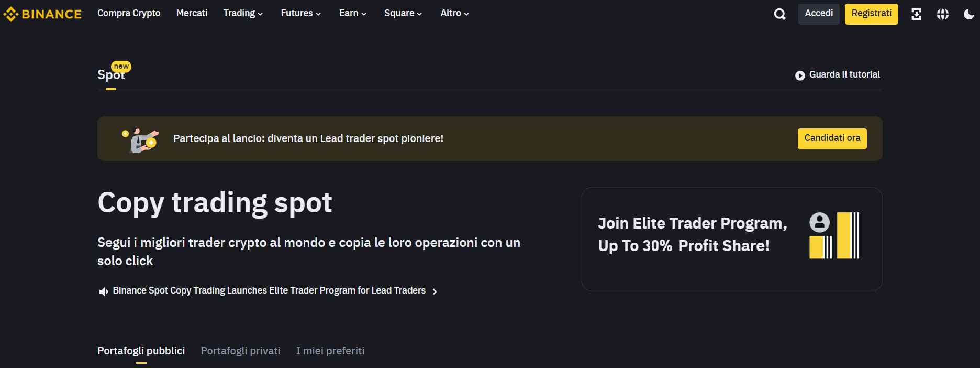
Task: Switch to the Portafogli privati tab
Action: (240, 351)
